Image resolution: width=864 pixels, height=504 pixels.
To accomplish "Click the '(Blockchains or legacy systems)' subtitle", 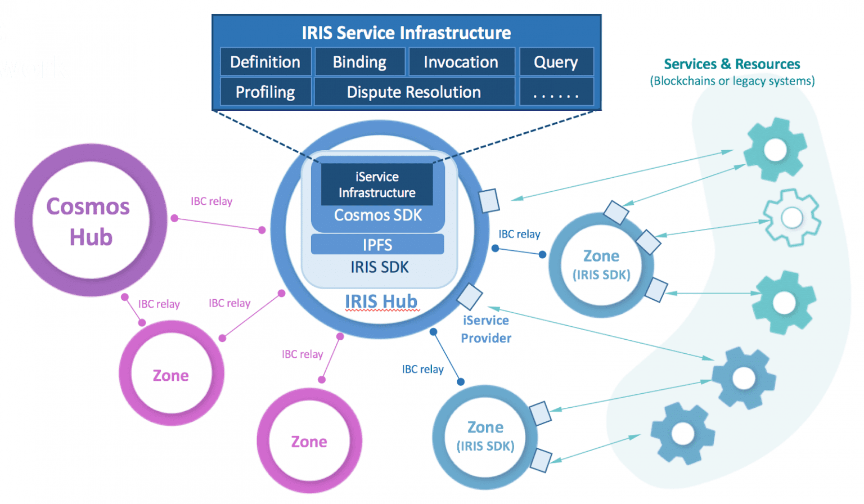I will pos(732,81).
